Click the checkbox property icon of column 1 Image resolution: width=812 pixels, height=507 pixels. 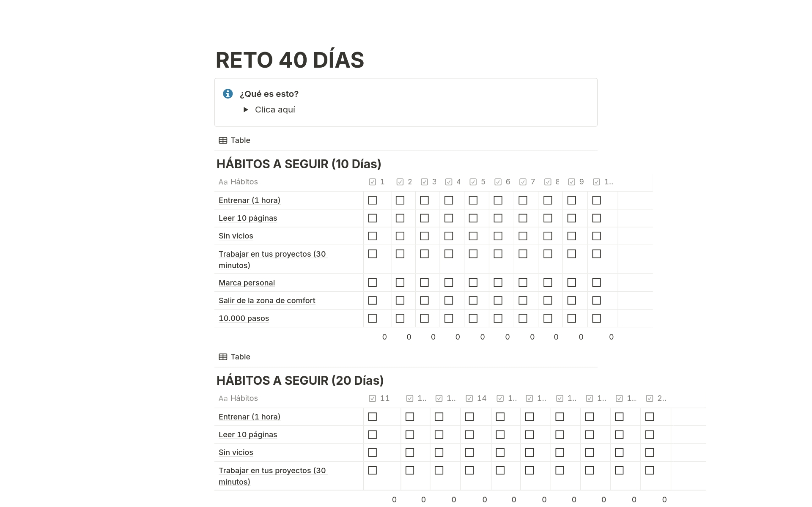coord(372,182)
